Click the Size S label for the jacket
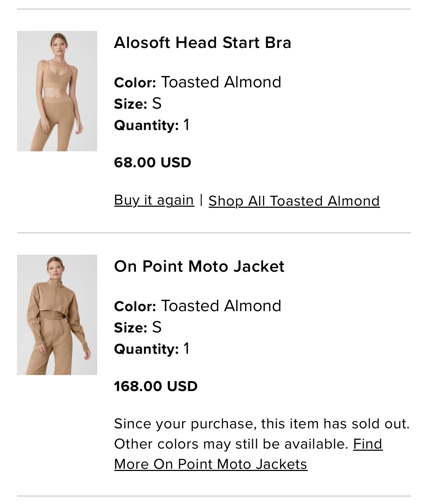This screenshot has width=428, height=504. (x=137, y=328)
